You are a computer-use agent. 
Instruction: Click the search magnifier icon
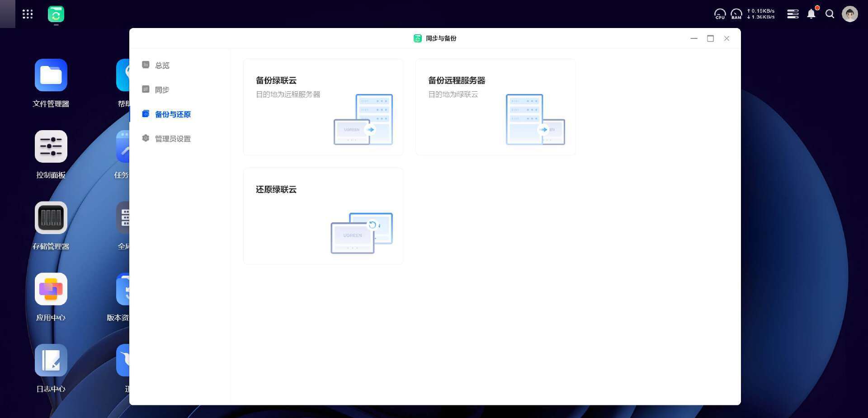coord(830,14)
